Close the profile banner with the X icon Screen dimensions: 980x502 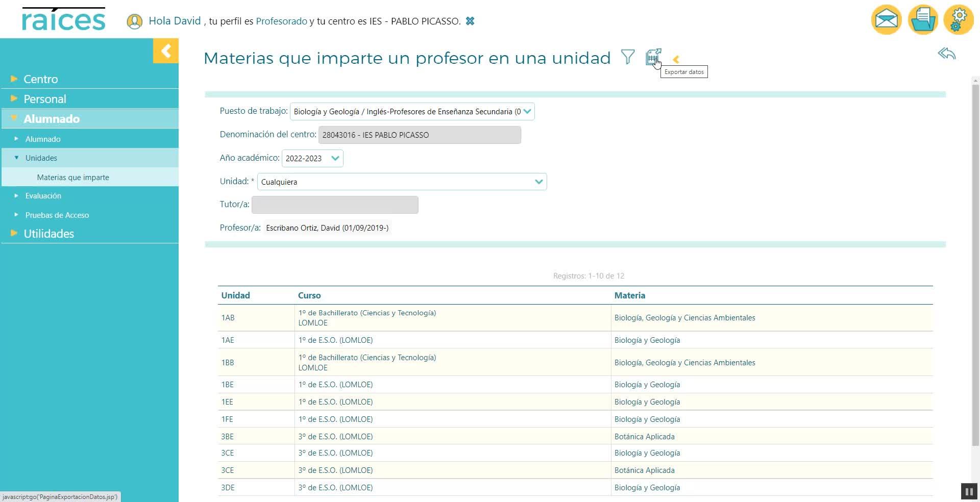(470, 21)
